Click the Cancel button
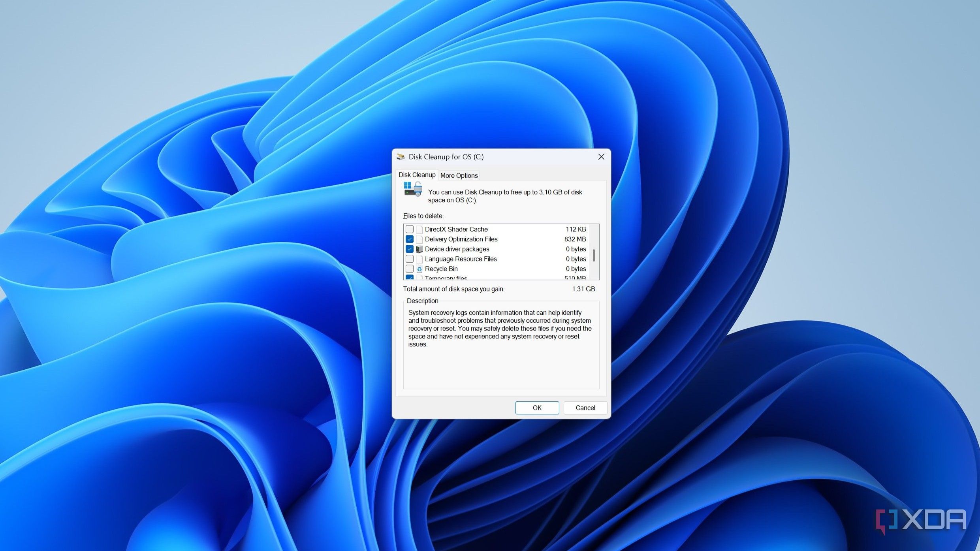 (x=585, y=408)
